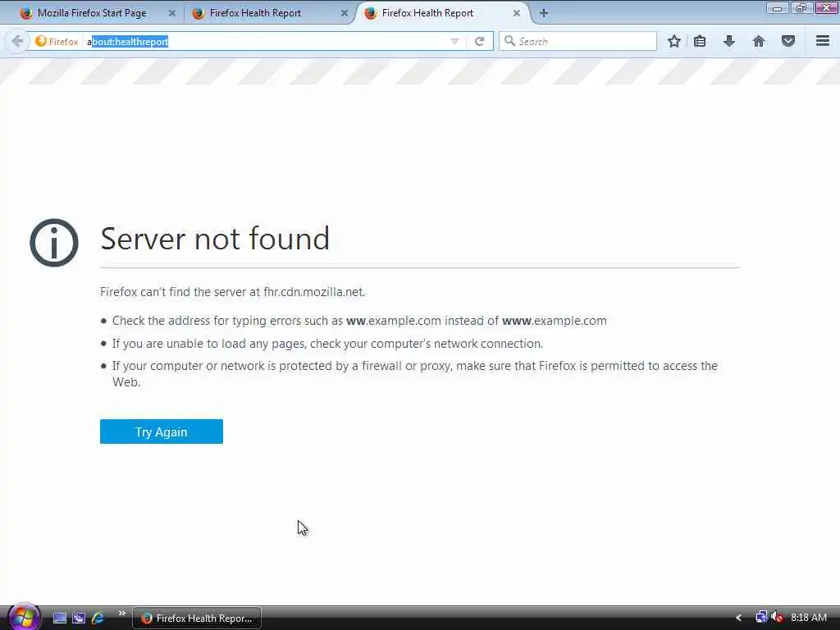Switch to the second Firefox Health Report tab
Viewport: 840px width, 630px height.
click(x=255, y=13)
